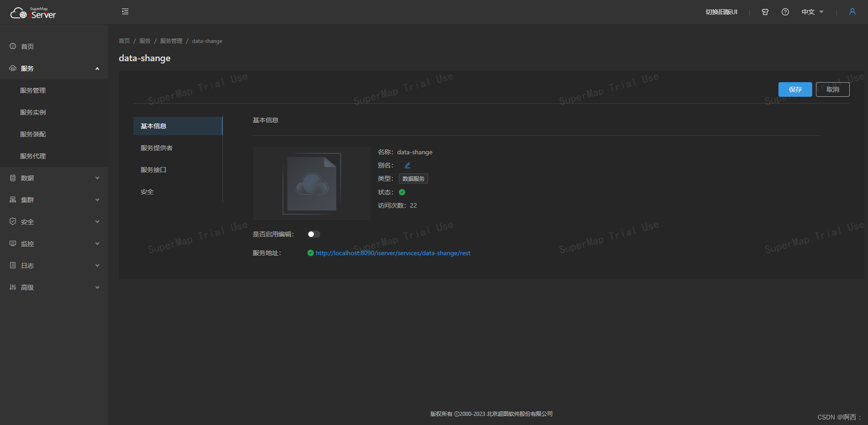Open the data-shange rest service URL
The width and height of the screenshot is (868, 425).
[x=393, y=253]
